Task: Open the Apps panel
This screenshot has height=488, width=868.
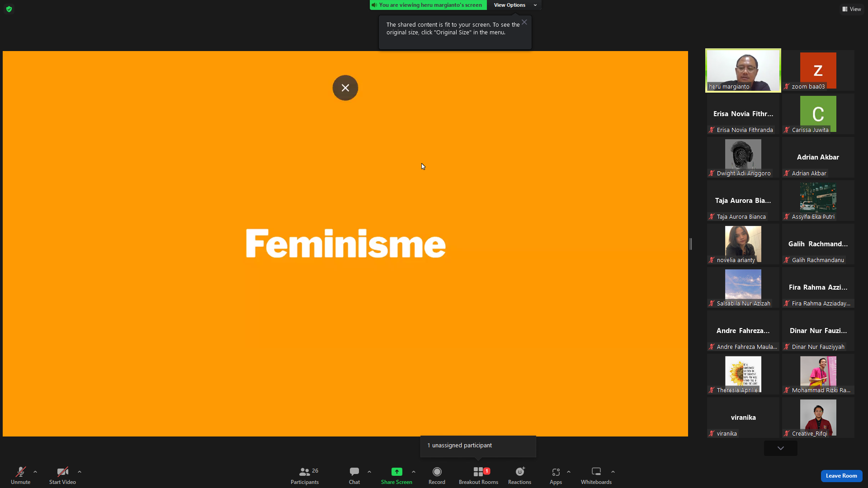Action: coord(556,476)
